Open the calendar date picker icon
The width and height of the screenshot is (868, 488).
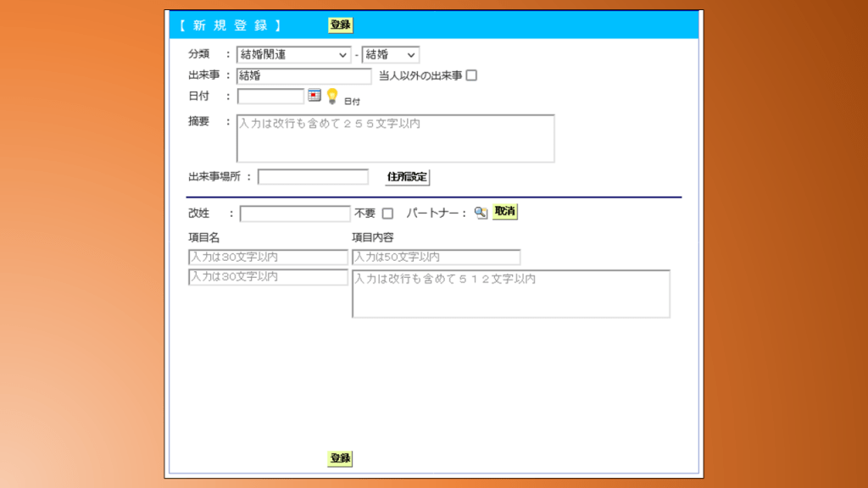(314, 96)
